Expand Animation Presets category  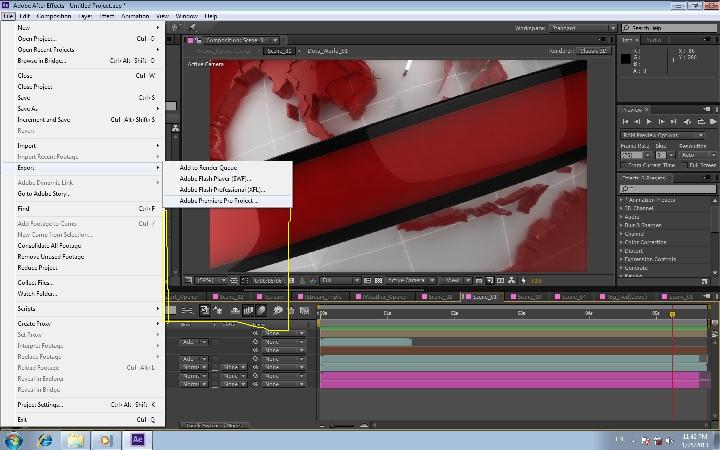[x=622, y=200]
